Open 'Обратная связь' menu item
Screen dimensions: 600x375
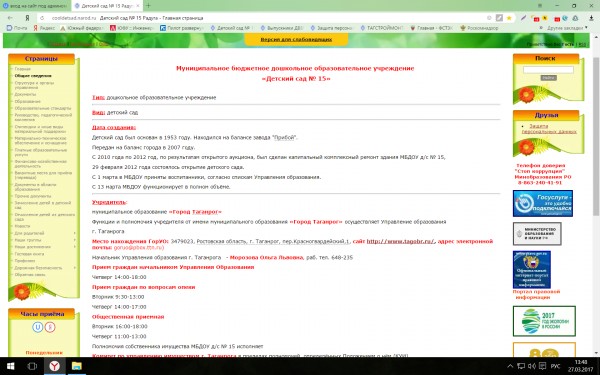tap(30, 275)
